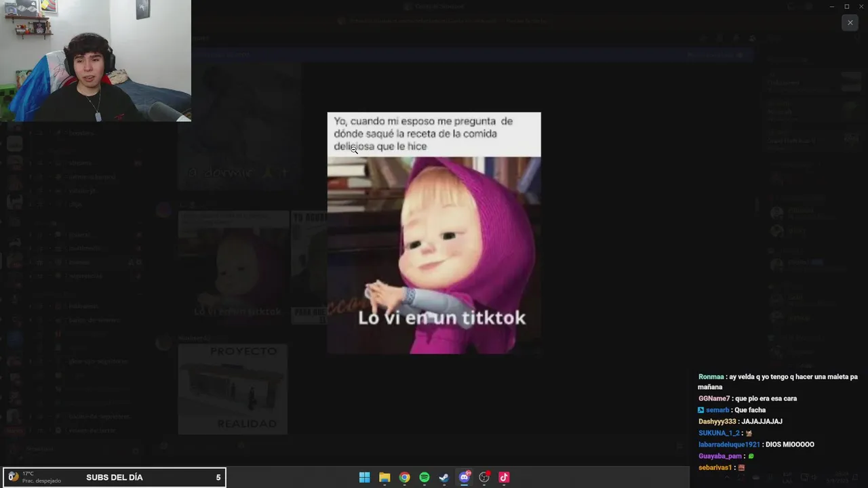Screen dimensions: 868x488
Task: Open the dimmed 'a dormir' image thumbnail
Action: pyautogui.click(x=239, y=127)
